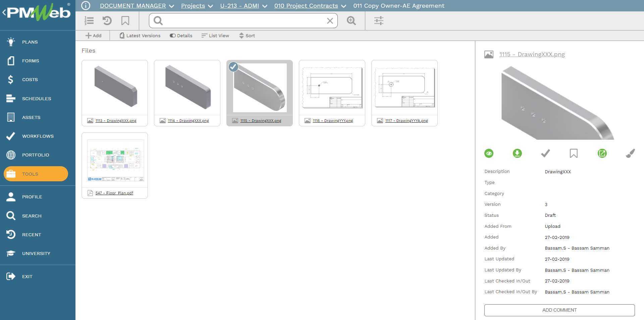This screenshot has height=320, width=644.
Task: Click the ADD COMMENT button
Action: click(559, 310)
